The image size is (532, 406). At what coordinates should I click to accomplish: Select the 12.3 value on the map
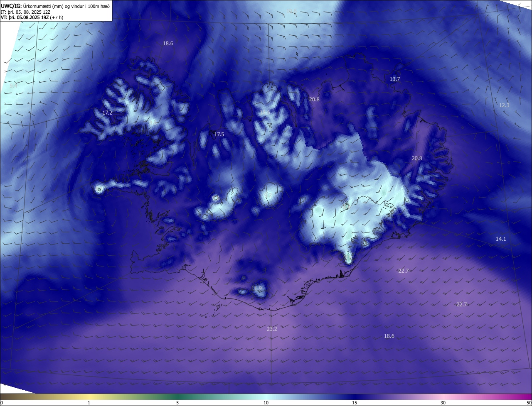(504, 105)
